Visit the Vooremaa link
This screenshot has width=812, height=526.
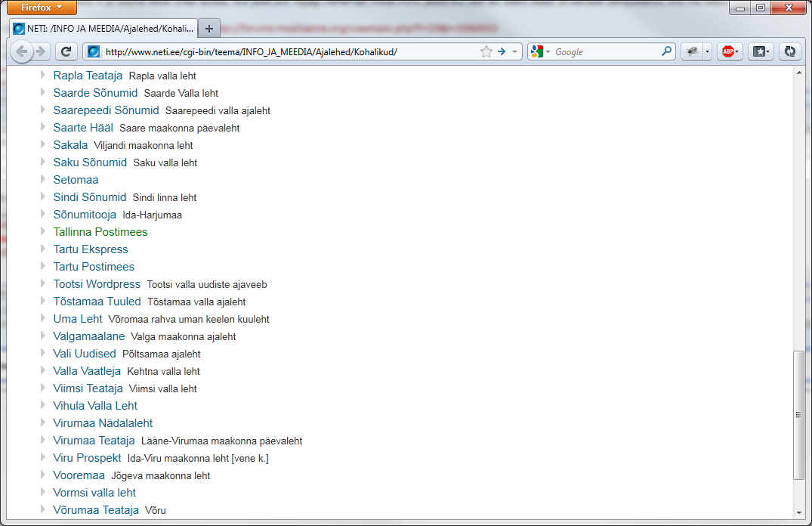79,475
